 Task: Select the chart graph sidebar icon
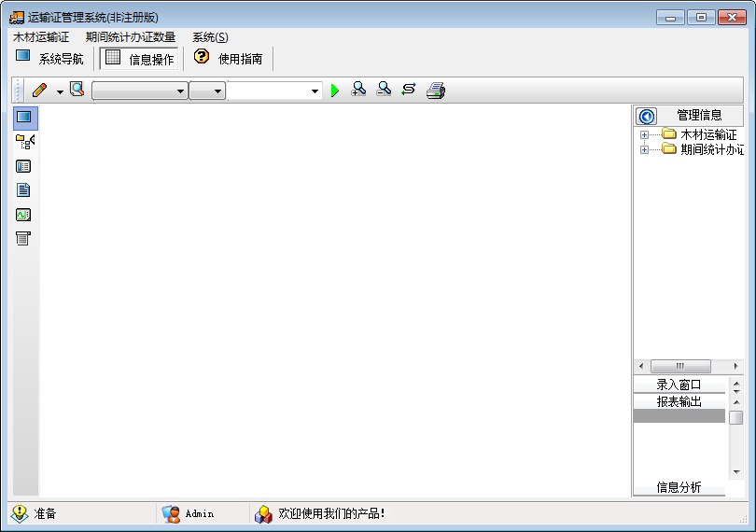pos(23,214)
